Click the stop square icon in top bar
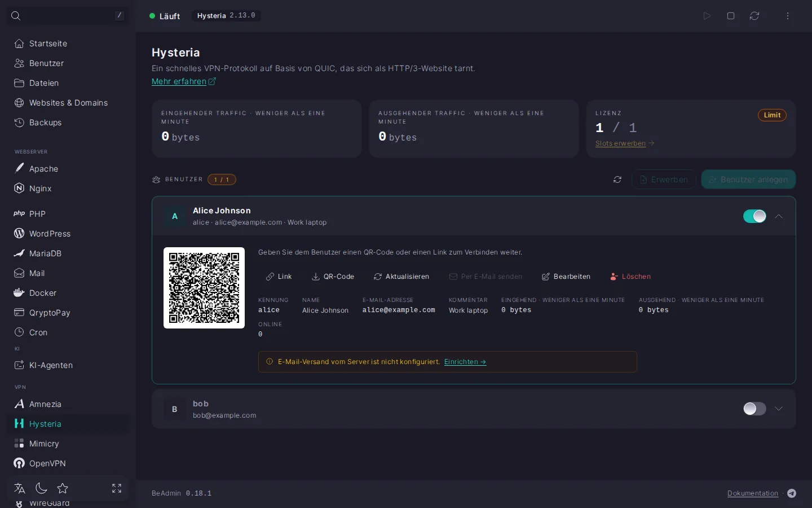The image size is (812, 508). pyautogui.click(x=731, y=16)
